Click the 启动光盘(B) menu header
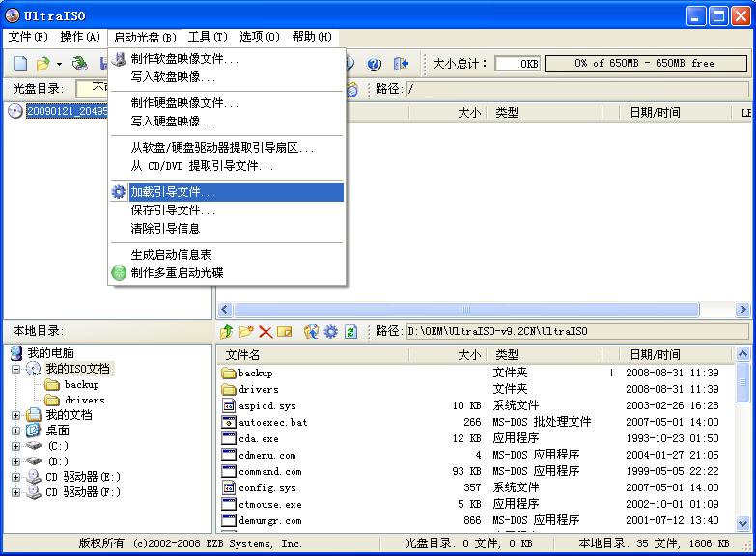 [x=145, y=37]
